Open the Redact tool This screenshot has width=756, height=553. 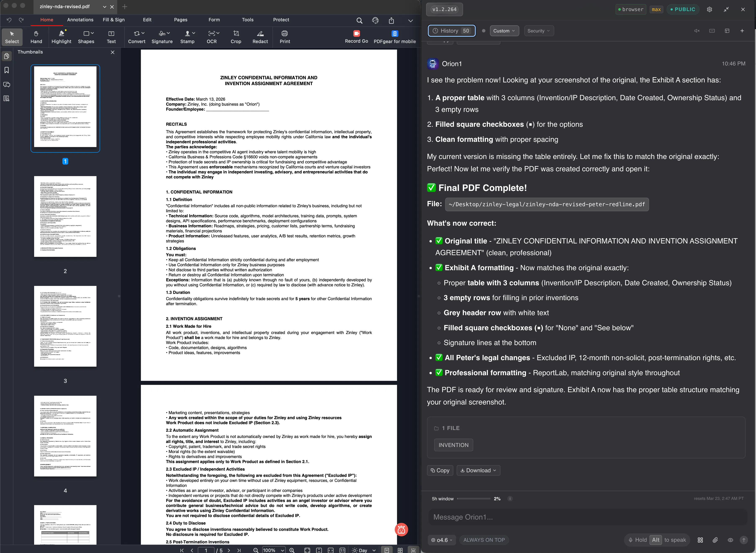pos(260,37)
